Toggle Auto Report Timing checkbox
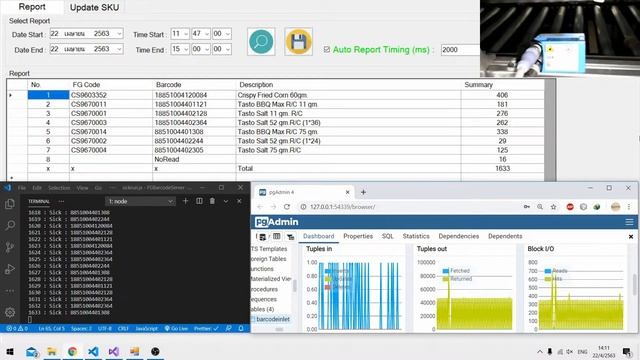640x360 pixels. click(x=327, y=49)
